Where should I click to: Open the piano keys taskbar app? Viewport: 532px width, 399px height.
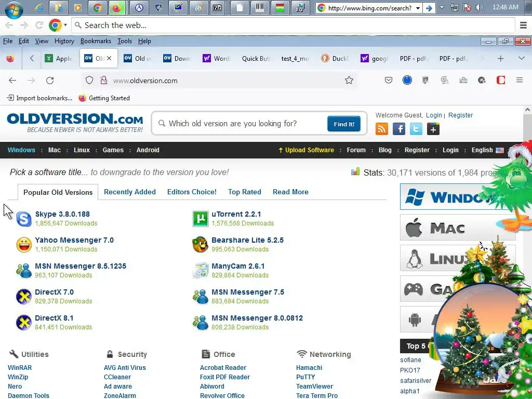[x=260, y=8]
